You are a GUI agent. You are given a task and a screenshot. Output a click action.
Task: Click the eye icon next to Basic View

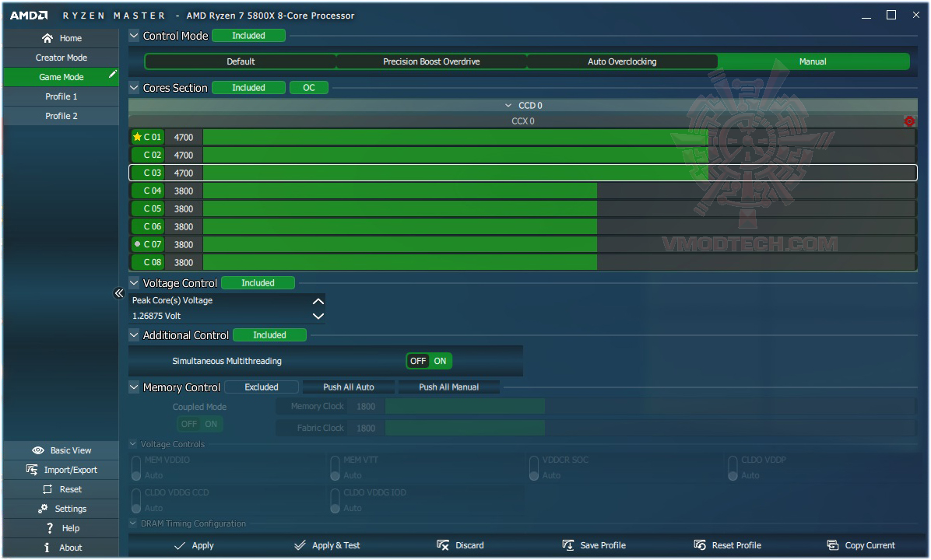tap(38, 450)
